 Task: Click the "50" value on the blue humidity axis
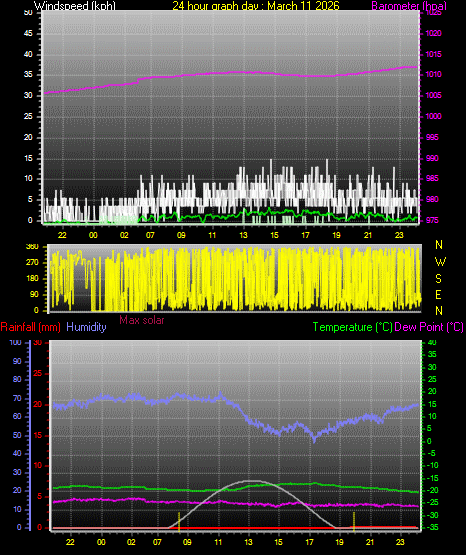pos(17,435)
